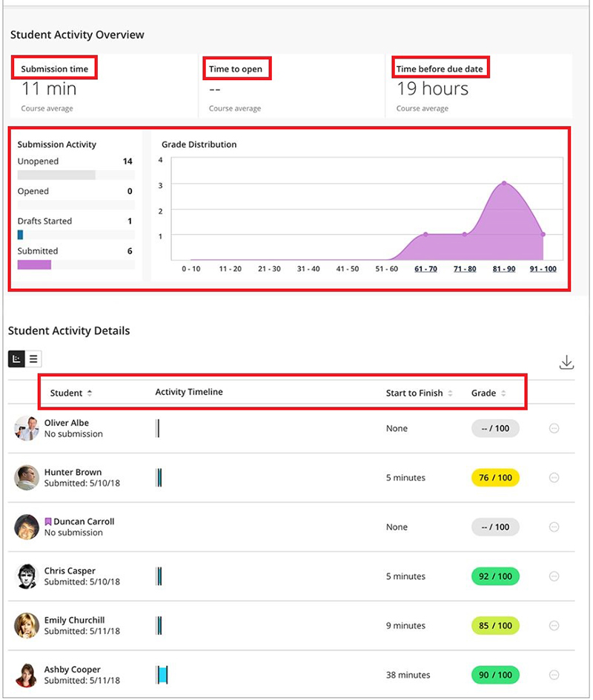
Task: Open options menu for Emily Churchill
Action: coord(554,625)
